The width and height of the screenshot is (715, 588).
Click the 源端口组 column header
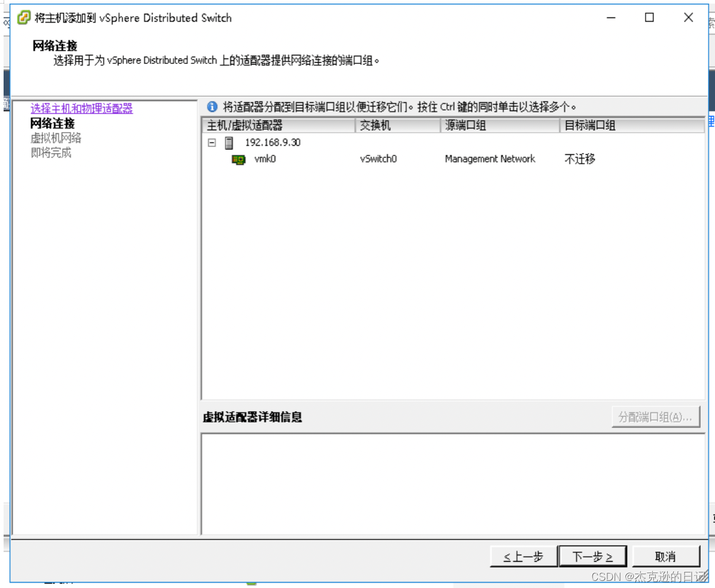500,125
